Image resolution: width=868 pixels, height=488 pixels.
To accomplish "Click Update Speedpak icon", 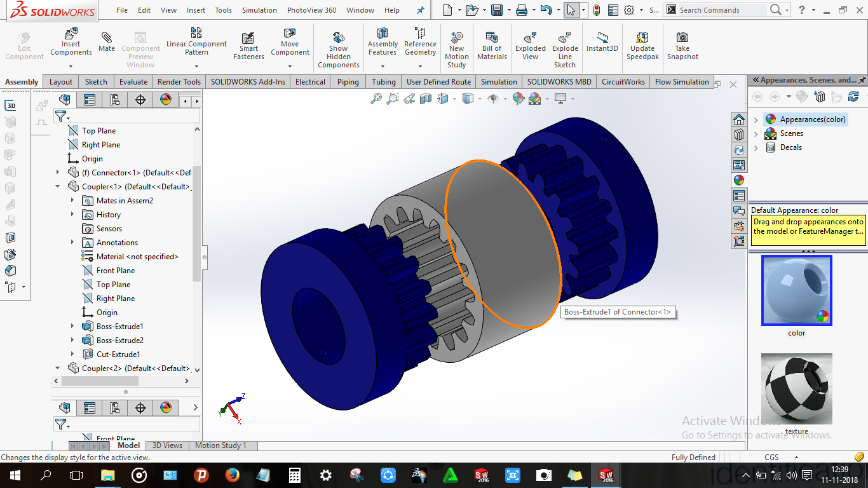I will point(642,46).
